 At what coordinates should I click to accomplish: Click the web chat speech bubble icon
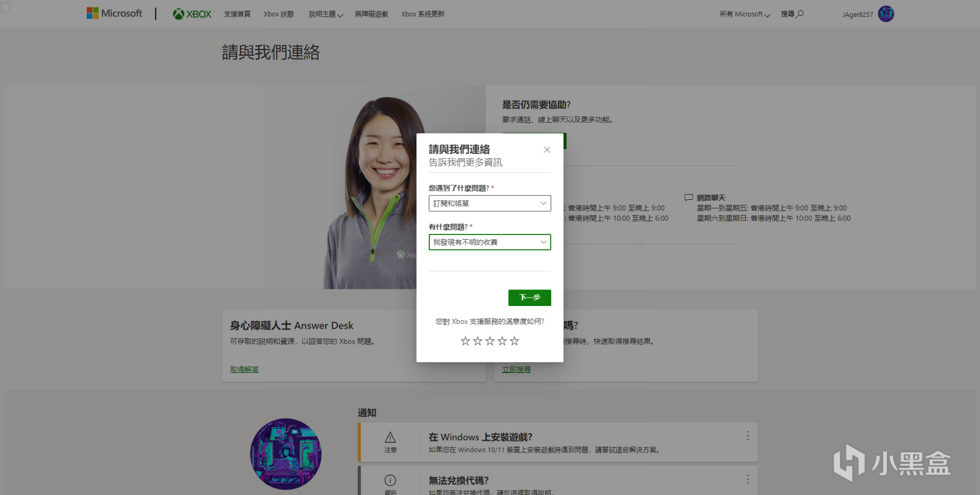point(688,198)
